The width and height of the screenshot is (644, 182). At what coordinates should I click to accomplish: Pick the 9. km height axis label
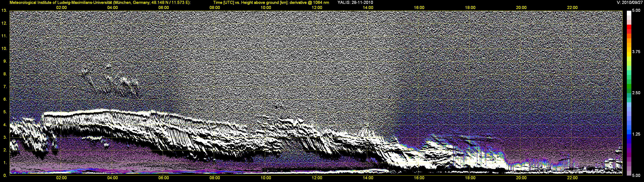coord(5,61)
